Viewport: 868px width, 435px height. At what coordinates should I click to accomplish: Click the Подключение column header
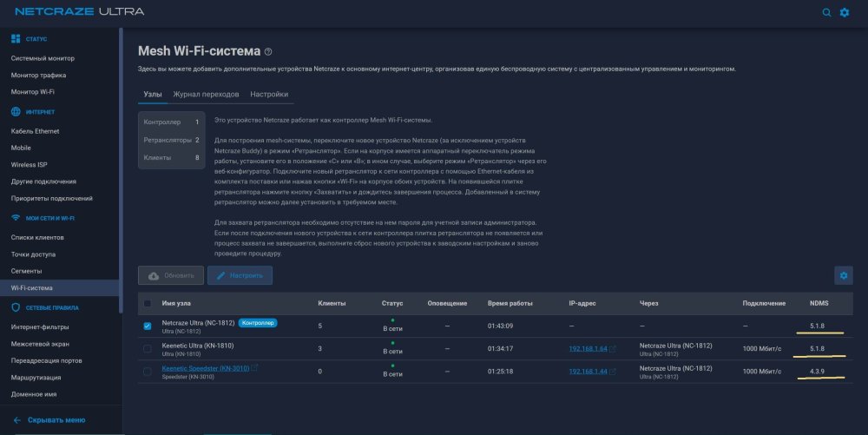click(x=764, y=303)
